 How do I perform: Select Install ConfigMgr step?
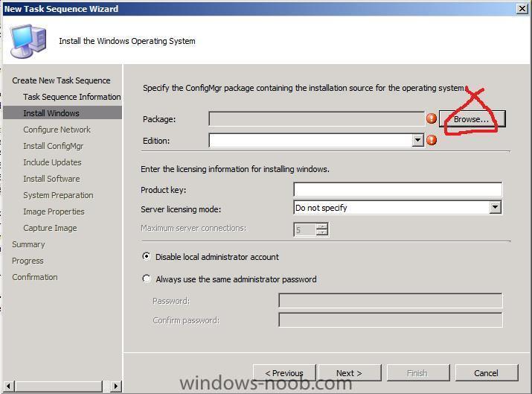click(x=54, y=146)
